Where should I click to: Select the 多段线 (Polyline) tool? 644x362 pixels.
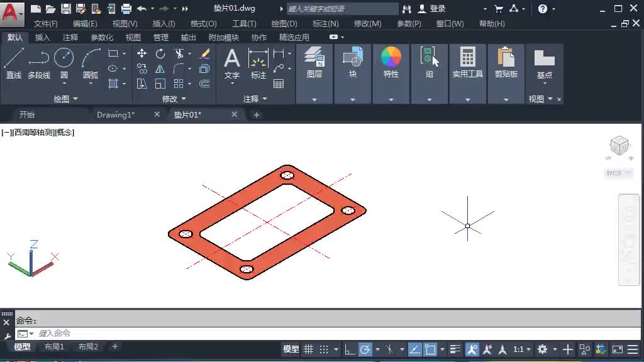pos(38,61)
